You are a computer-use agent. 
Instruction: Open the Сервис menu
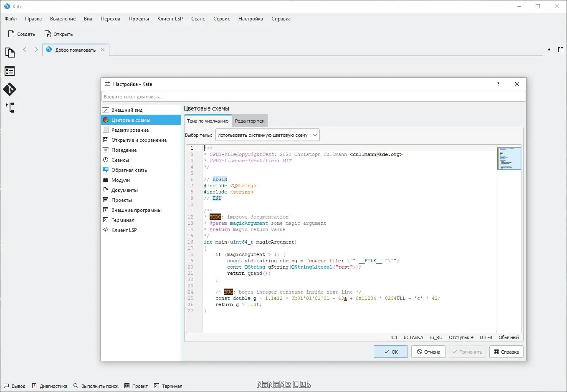(222, 19)
